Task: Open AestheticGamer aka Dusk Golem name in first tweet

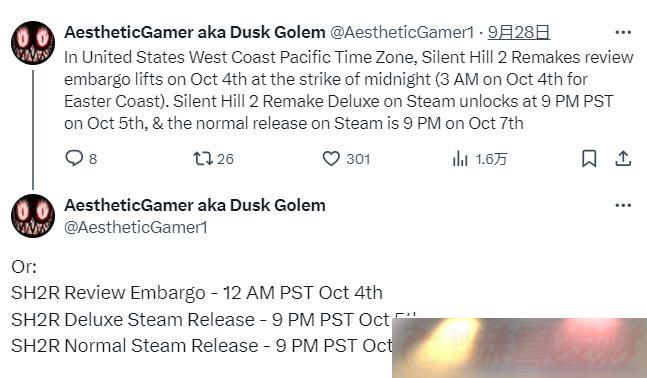Action: [195, 32]
